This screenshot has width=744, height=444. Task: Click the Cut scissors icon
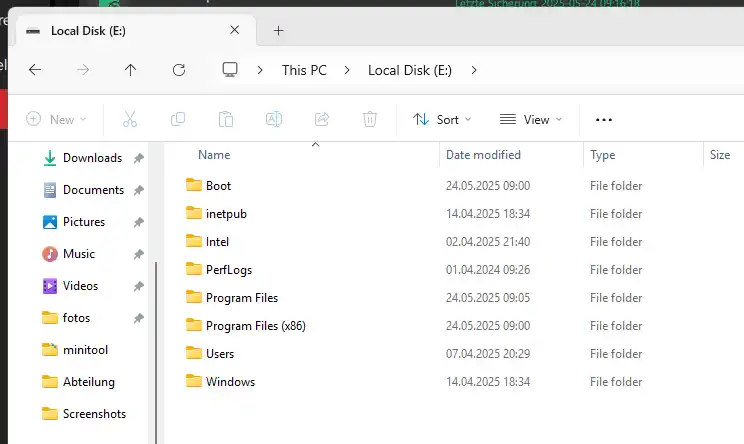[130, 119]
